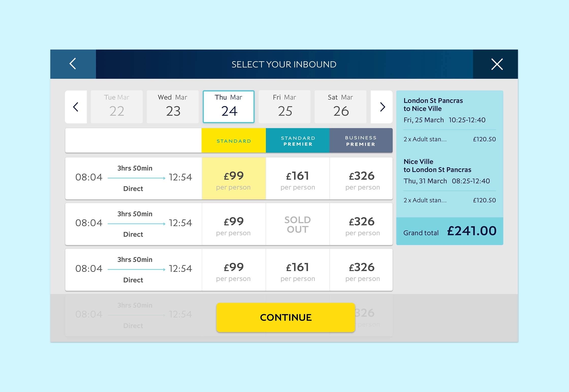This screenshot has width=569, height=392.
Task: Select the Wed Mar 23 date tab
Action: tap(173, 107)
